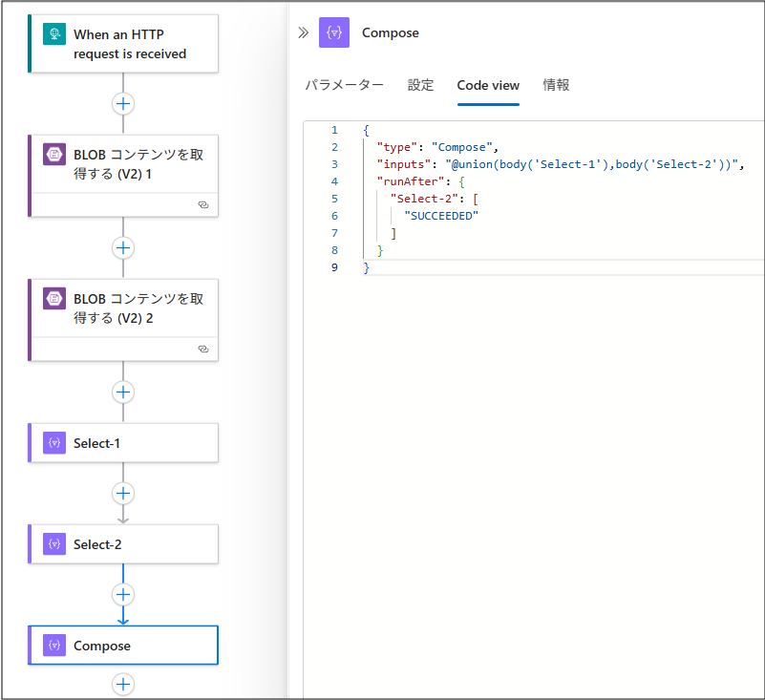Viewport: 765px width, 700px height.
Task: Select the Select-1 action card
Action: coord(134,443)
